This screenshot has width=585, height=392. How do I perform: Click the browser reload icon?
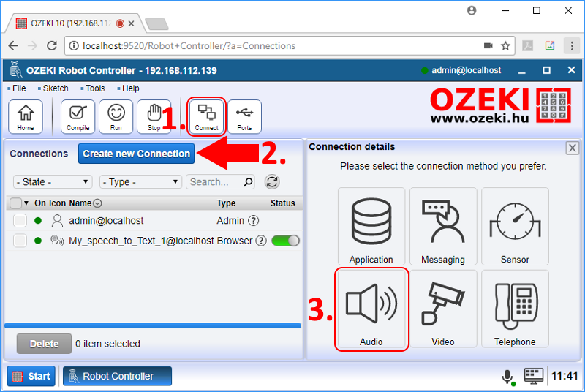click(51, 46)
